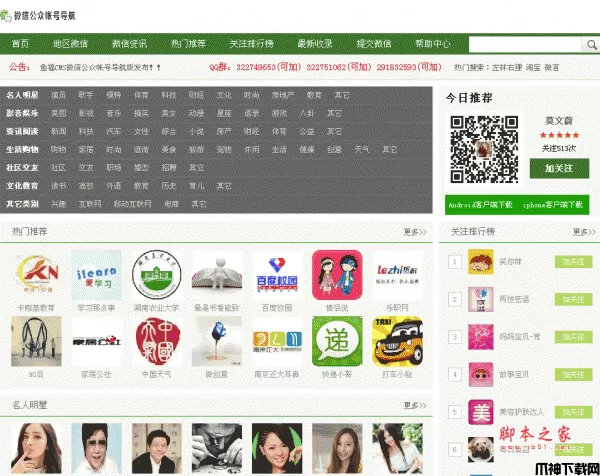600x476 pixels.
Task: Select the 笑你妹 avatar in ranking
Action: [481, 262]
